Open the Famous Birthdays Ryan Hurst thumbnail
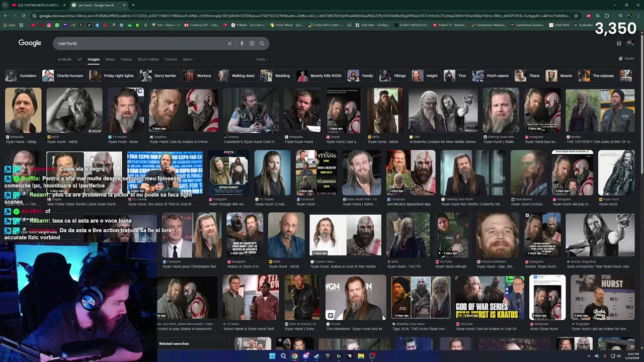This screenshot has height=362, width=644. (497, 235)
